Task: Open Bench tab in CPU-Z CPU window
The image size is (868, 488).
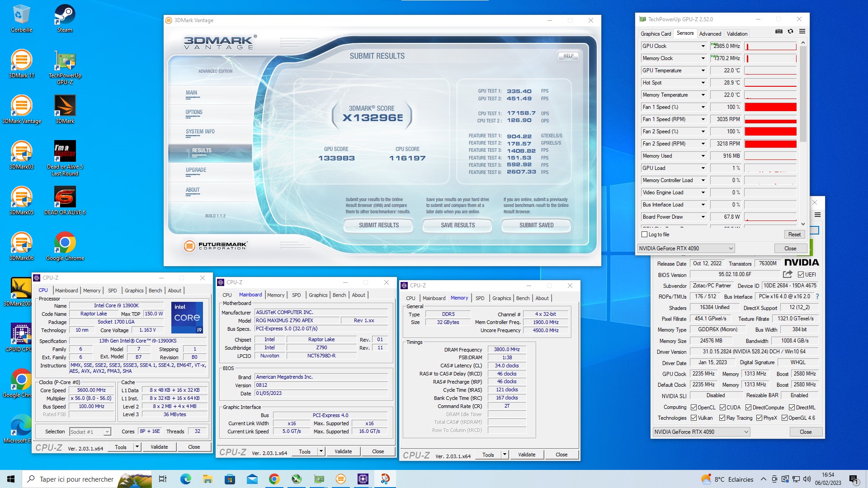Action: pos(155,291)
